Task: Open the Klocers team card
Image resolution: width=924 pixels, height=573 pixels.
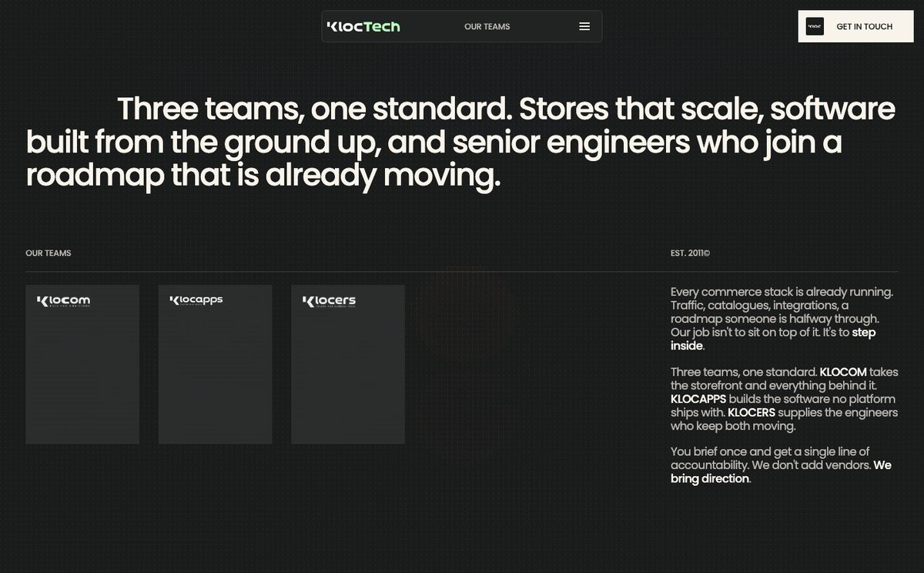Action: [348, 364]
